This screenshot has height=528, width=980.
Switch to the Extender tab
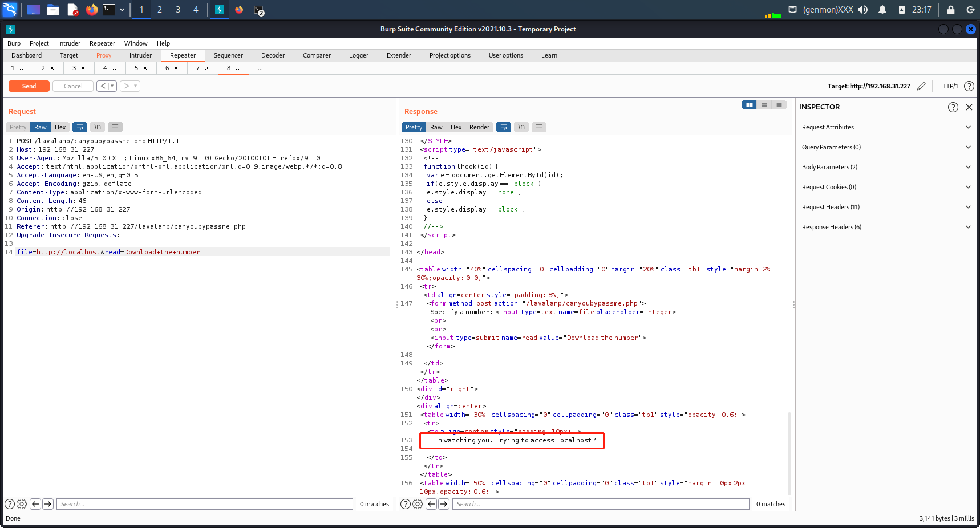click(399, 55)
